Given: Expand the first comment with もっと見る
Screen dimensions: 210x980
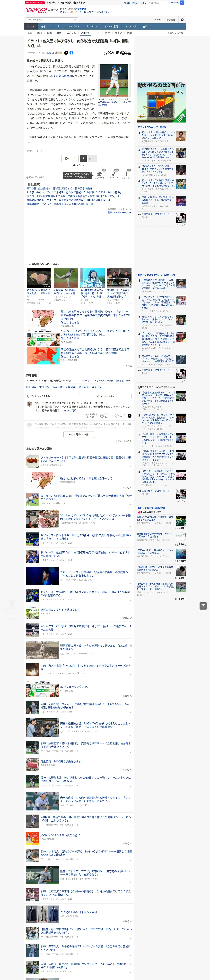Looking at the screenshot, I should pyautogui.click(x=70, y=410).
